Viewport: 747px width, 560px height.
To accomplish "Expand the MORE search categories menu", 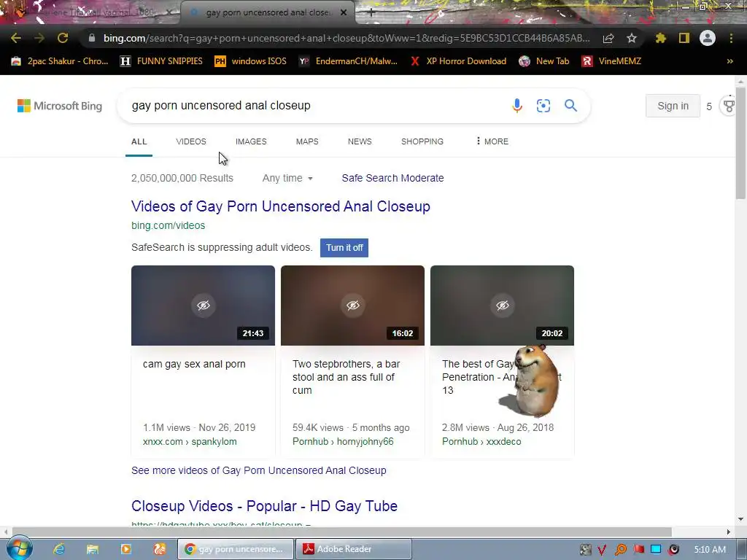I will click(492, 141).
